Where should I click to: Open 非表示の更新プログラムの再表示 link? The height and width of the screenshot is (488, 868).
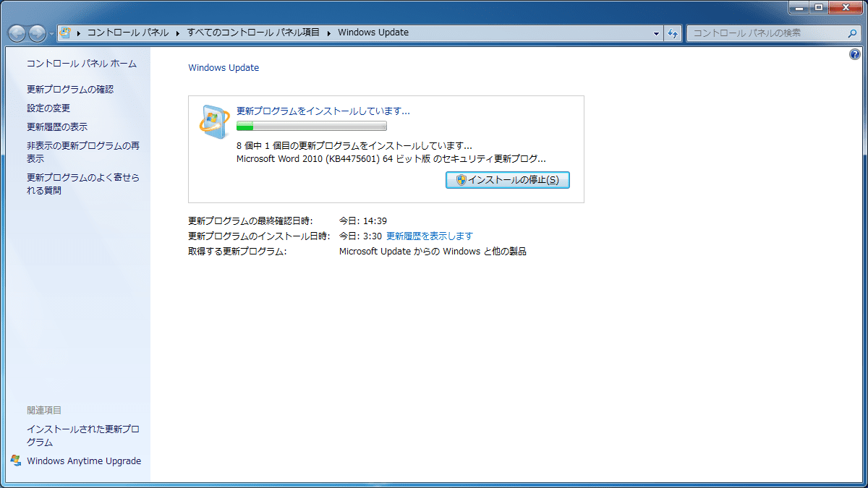[83, 153]
